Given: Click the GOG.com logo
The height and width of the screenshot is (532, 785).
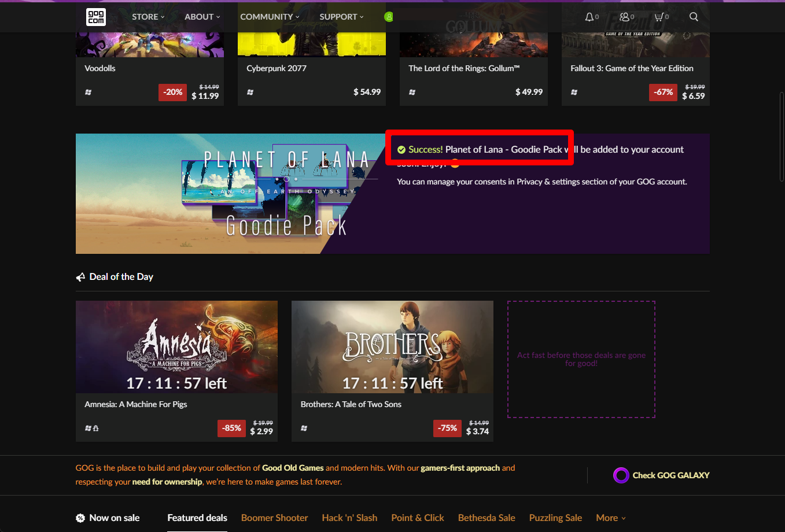Looking at the screenshot, I should [96, 17].
